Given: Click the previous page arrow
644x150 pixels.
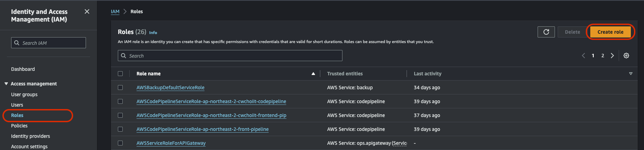Looking at the screenshot, I should click(583, 56).
